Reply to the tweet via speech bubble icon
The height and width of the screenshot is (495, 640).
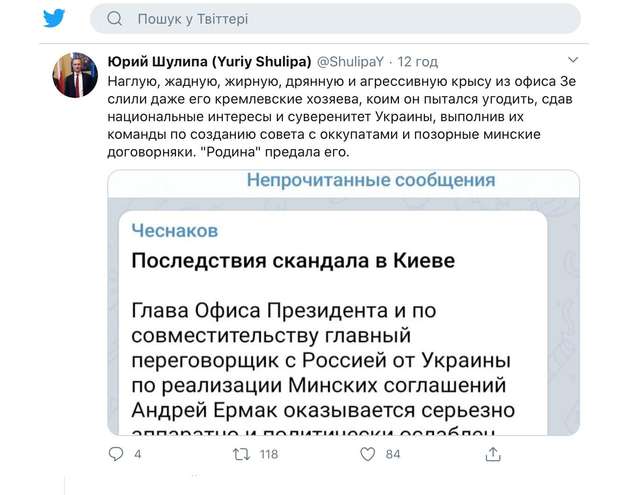[x=115, y=454]
